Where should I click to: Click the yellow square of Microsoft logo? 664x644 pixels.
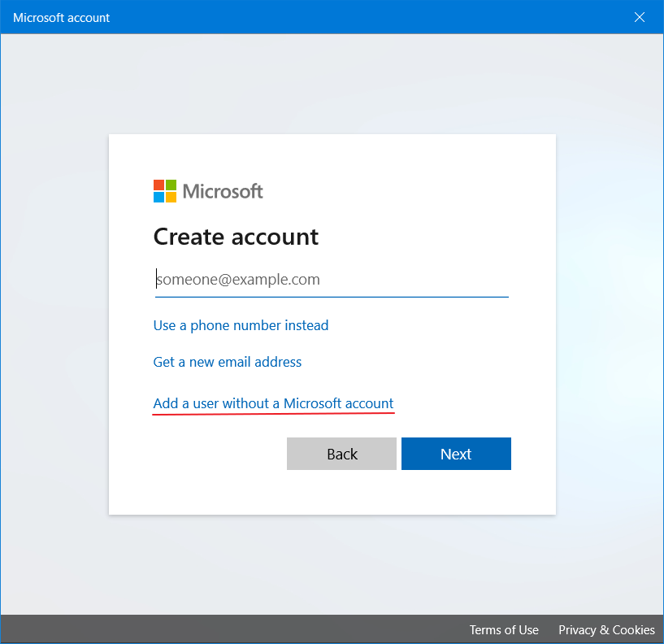point(171,197)
